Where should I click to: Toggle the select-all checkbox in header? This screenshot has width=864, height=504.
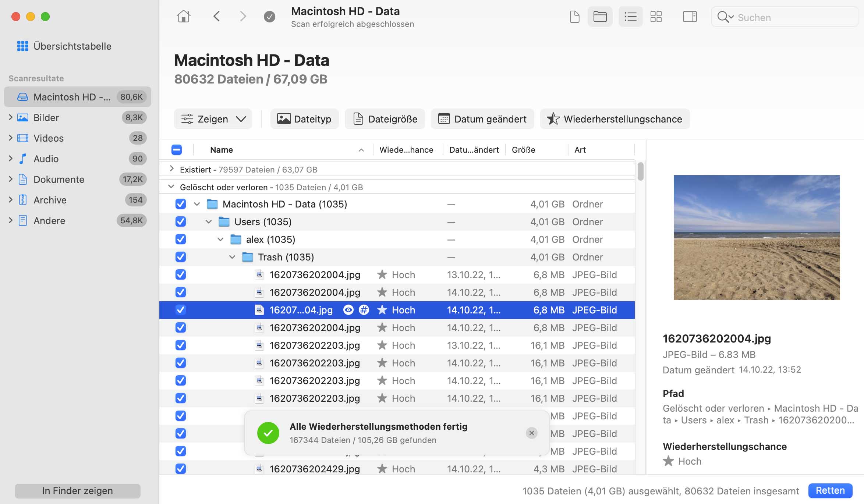coord(176,149)
